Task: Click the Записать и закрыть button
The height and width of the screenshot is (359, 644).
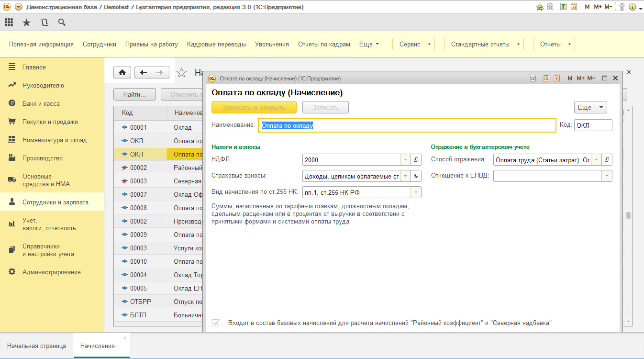Action: click(254, 107)
